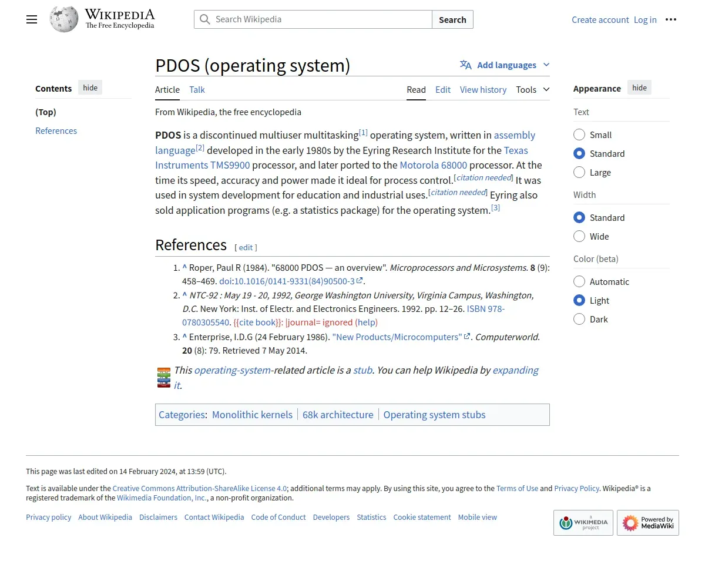Switch to the Talk tab
Screen dimensions: 705x588
coord(197,89)
